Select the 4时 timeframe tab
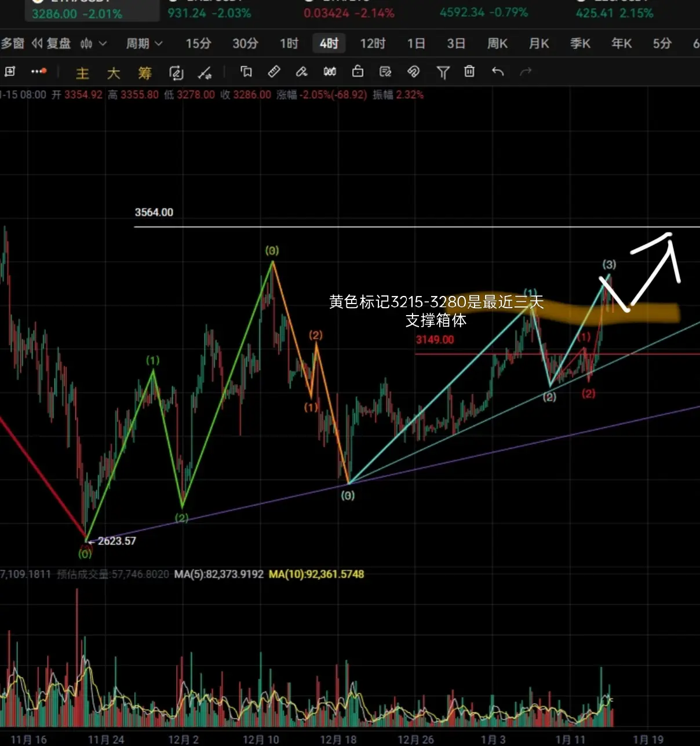 coord(329,43)
